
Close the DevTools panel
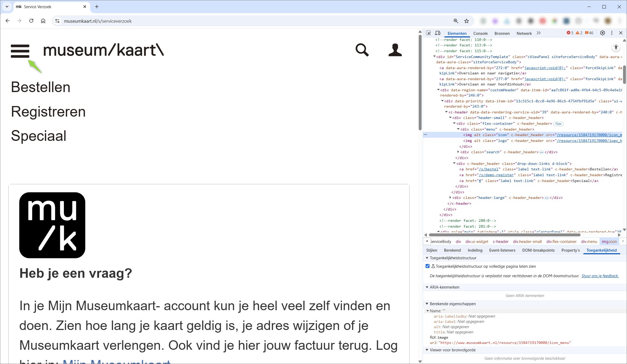tap(621, 33)
